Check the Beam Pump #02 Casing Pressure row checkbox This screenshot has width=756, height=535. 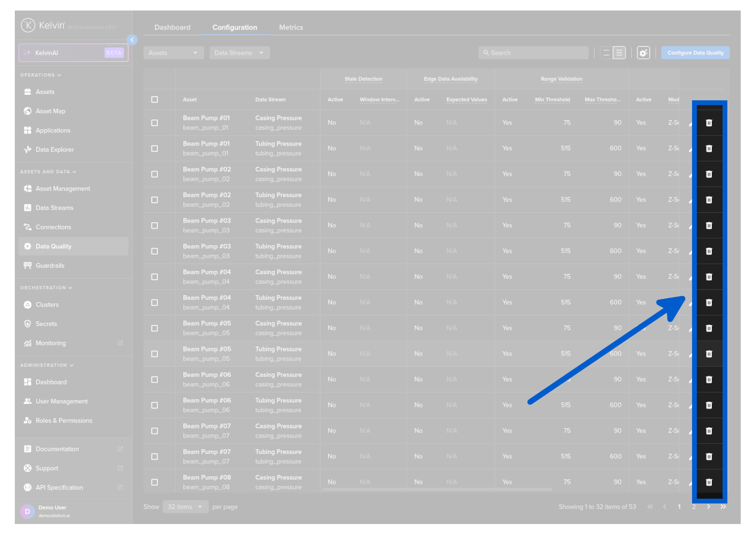(x=155, y=174)
